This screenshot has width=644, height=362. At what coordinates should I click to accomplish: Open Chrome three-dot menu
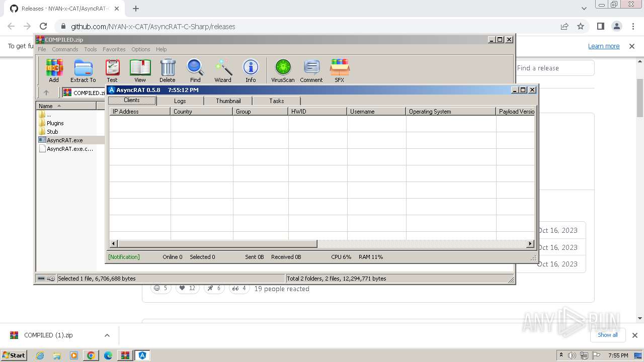coord(632,27)
